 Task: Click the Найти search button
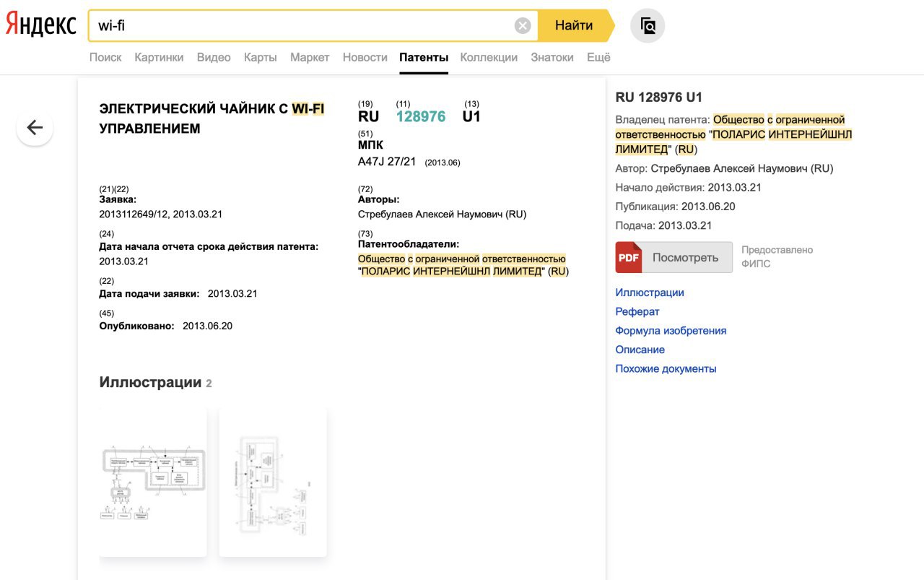pyautogui.click(x=575, y=26)
